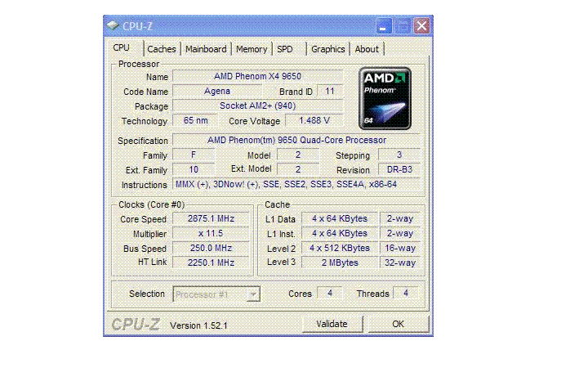
Task: Open the Caches tab
Action: pyautogui.click(x=162, y=49)
